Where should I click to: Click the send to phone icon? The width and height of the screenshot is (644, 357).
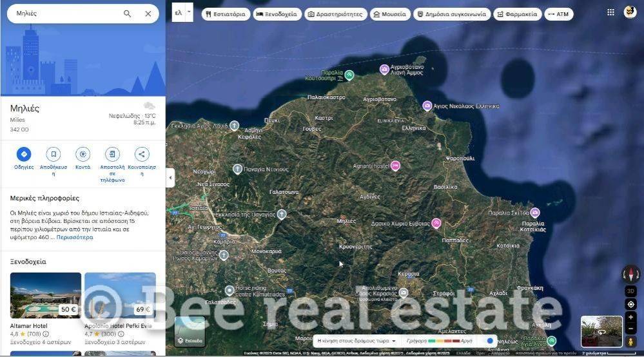[112, 154]
